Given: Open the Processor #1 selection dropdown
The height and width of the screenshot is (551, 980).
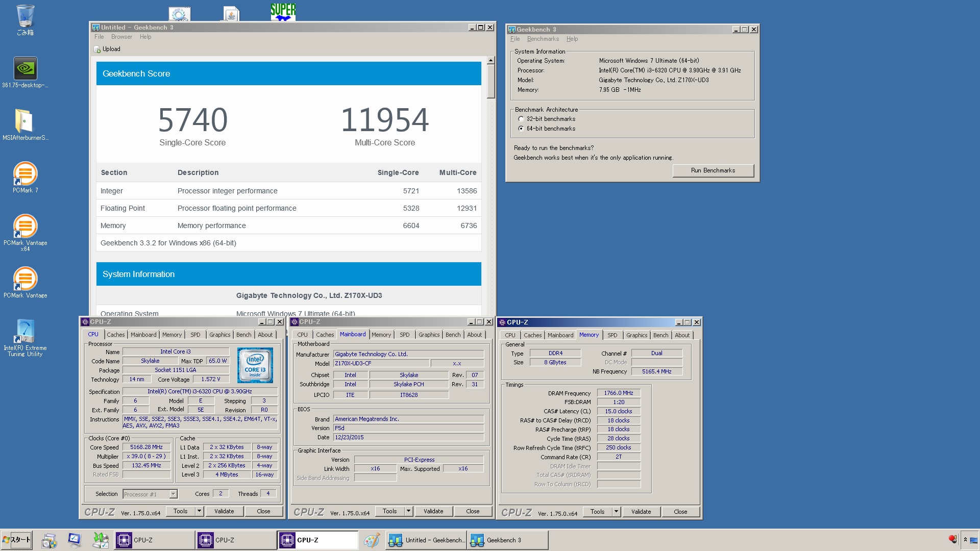Looking at the screenshot, I should (x=173, y=494).
